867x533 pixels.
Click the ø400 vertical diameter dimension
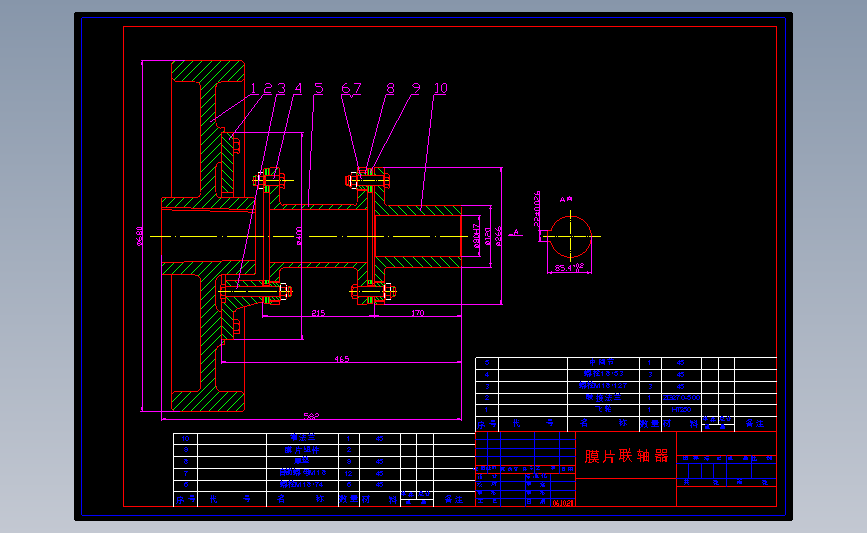[x=299, y=236]
